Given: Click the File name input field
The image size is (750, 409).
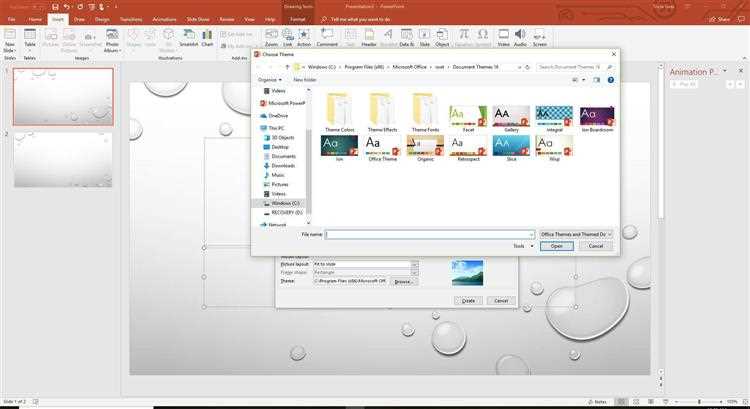Looking at the screenshot, I should pos(429,233).
